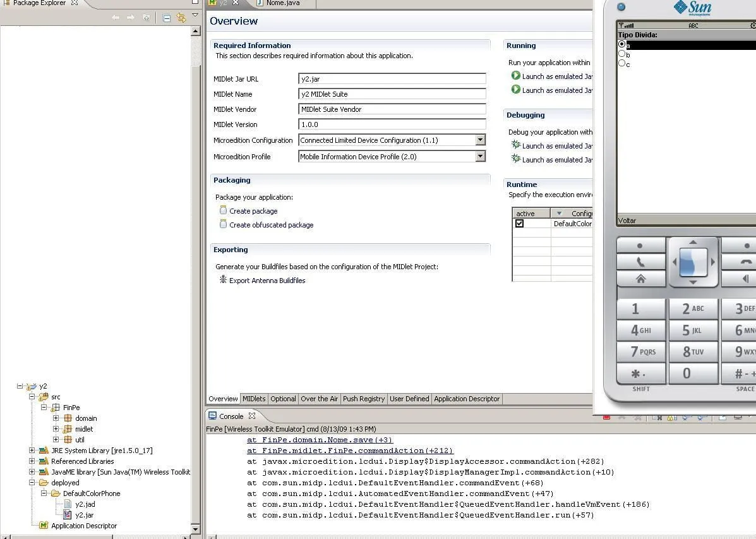Click the MIDlet Vendor text field

(392, 109)
